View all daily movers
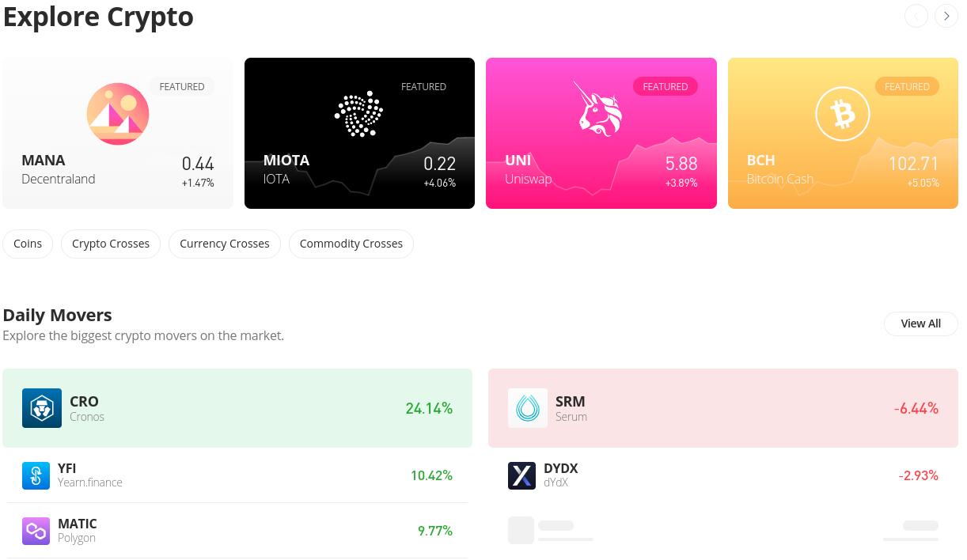This screenshot has width=967, height=560. [921, 324]
